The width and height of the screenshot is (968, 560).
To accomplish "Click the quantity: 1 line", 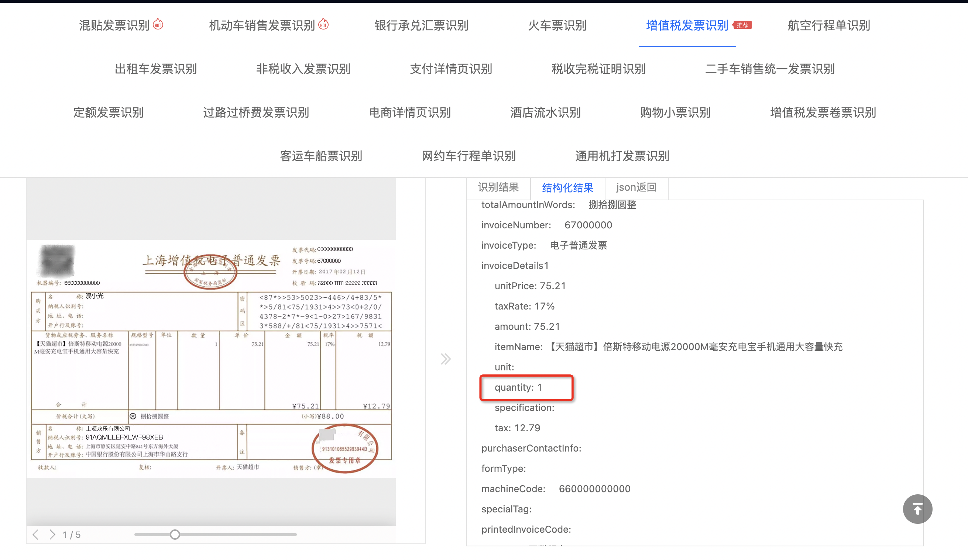I will click(x=518, y=387).
